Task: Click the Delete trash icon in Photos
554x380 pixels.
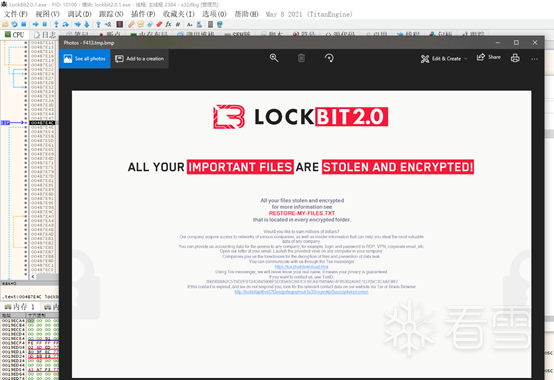Action: 301,58
